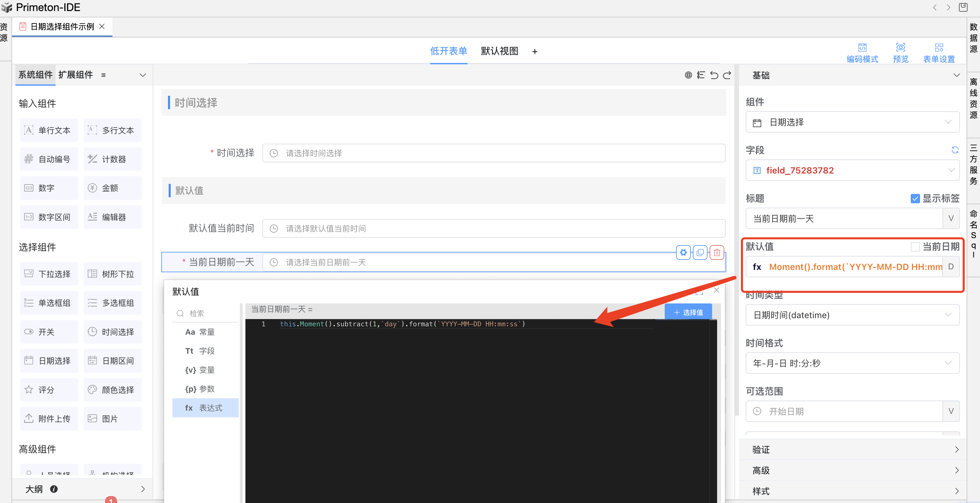980x503 pixels.
Task: Click the globe language icon
Action: point(688,75)
